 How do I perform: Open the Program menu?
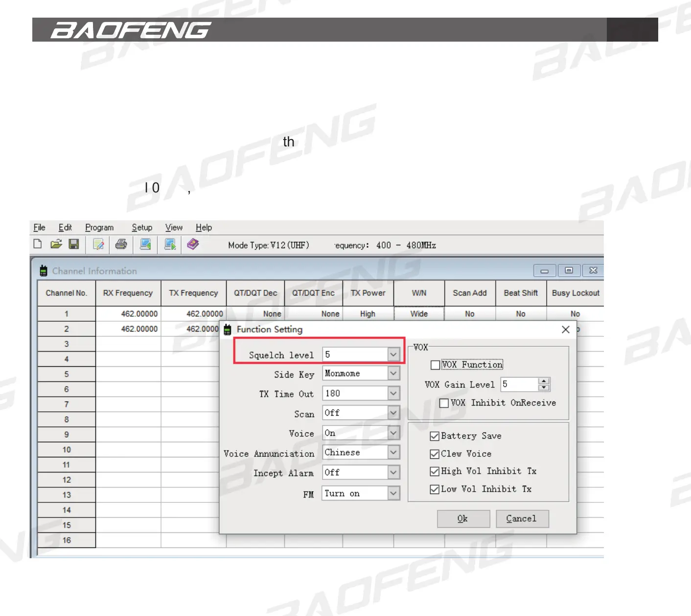point(99,227)
